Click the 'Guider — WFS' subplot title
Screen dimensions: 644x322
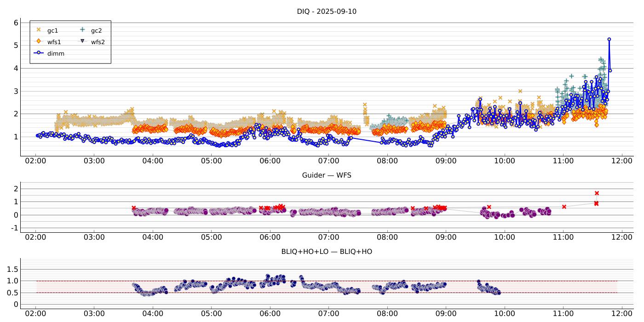[327, 175]
